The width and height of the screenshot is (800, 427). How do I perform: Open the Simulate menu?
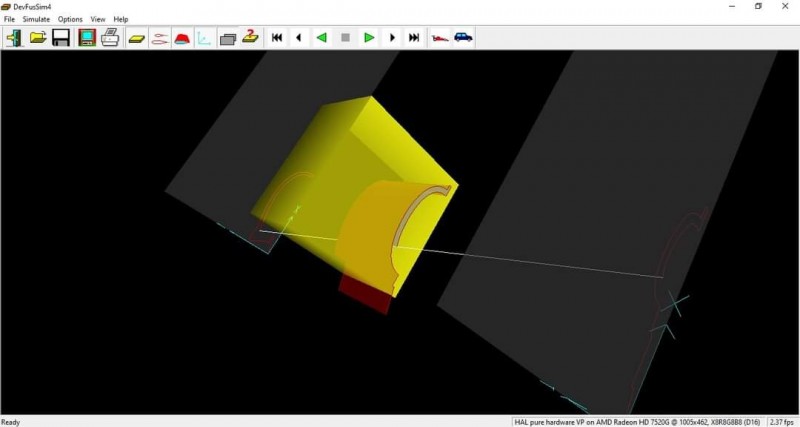36,19
